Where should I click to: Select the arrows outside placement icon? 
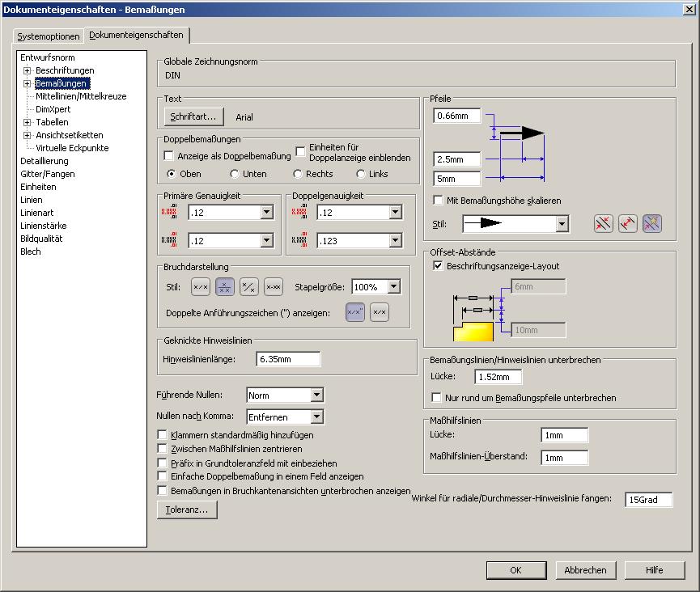[602, 224]
